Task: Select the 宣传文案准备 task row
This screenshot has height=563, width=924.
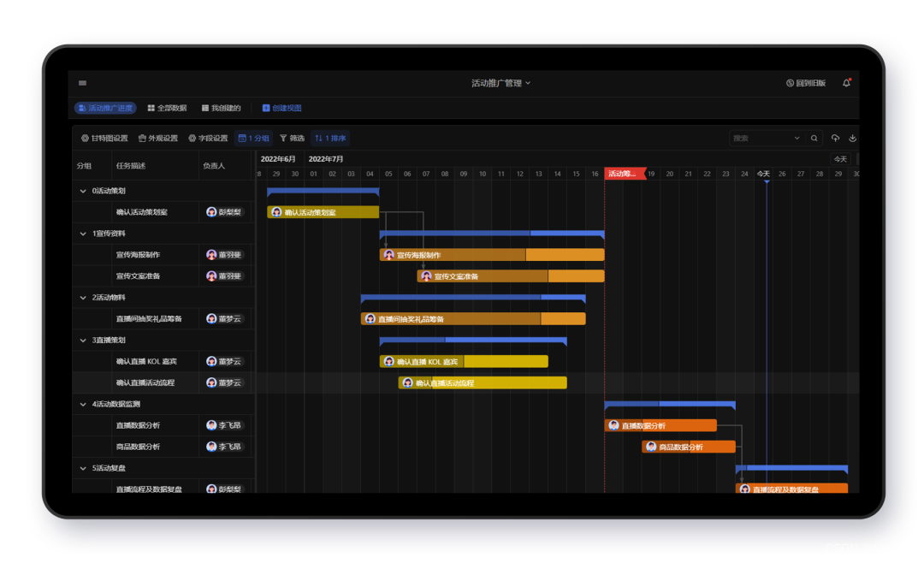Action: click(163, 276)
